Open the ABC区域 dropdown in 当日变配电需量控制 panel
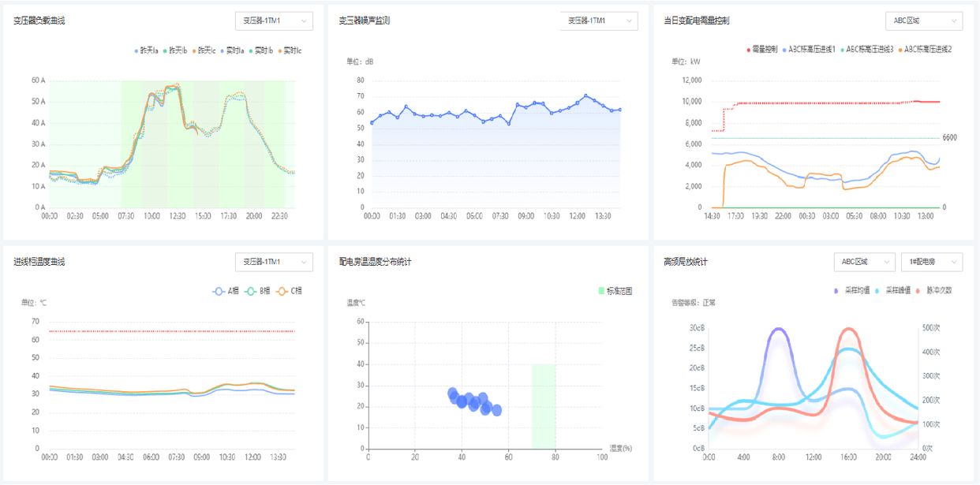The height and width of the screenshot is (485, 980). [x=924, y=21]
